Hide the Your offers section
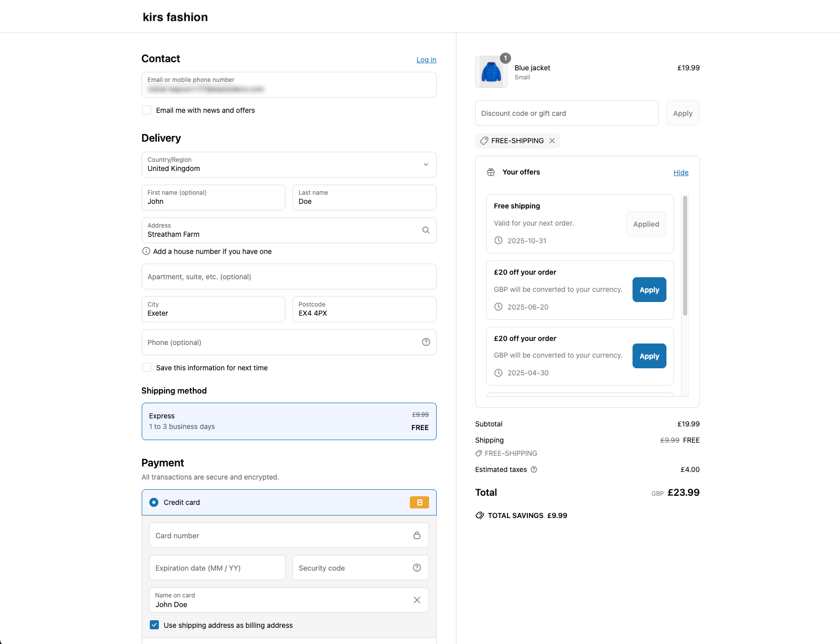Image resolution: width=840 pixels, height=644 pixels. click(681, 173)
